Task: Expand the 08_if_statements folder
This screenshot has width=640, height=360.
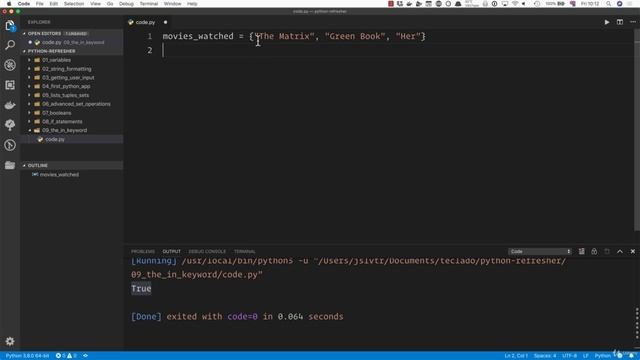Action: click(62, 122)
